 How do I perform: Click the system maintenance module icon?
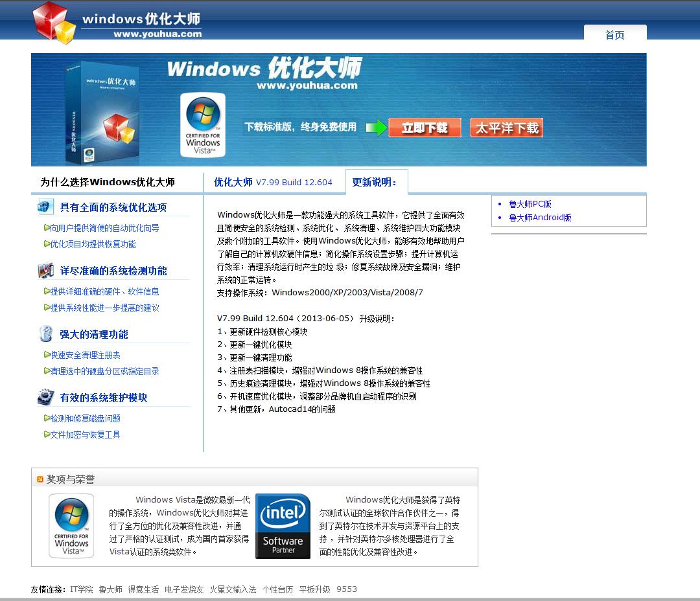(45, 397)
